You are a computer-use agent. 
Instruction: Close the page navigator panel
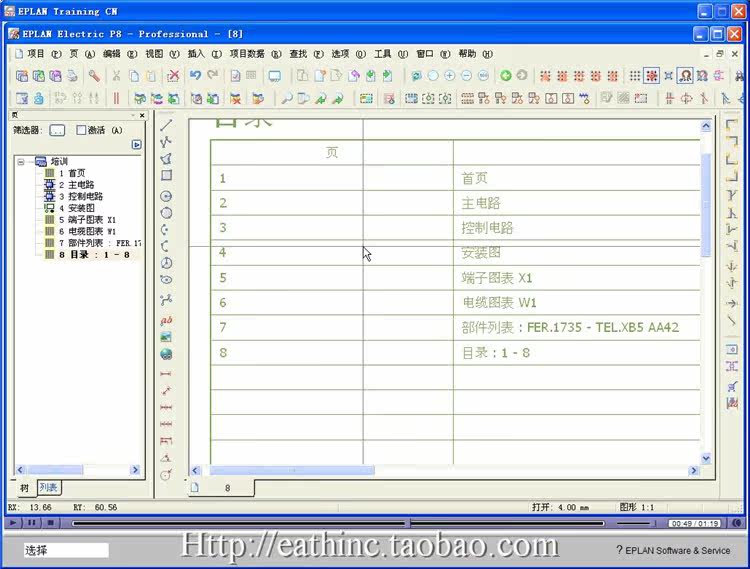click(142, 115)
